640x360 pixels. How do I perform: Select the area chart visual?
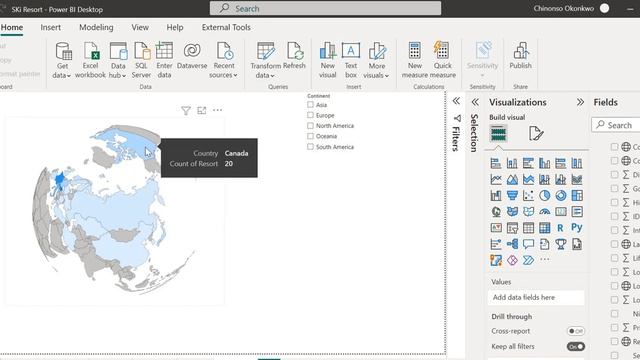click(512, 179)
